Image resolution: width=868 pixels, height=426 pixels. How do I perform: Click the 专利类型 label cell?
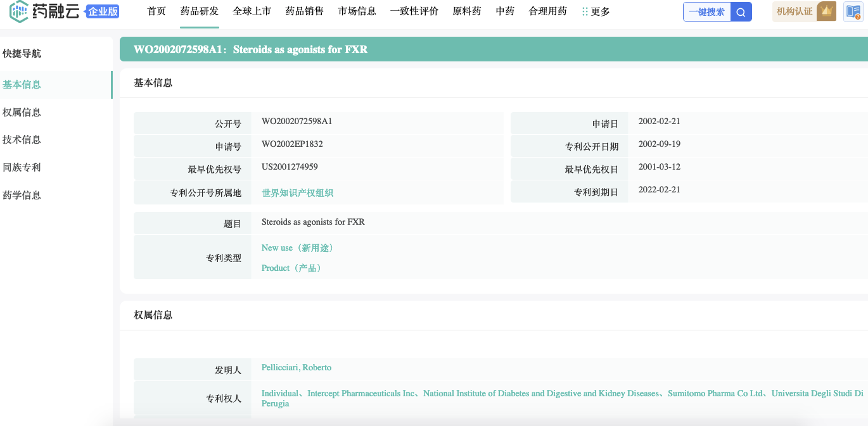(x=193, y=258)
